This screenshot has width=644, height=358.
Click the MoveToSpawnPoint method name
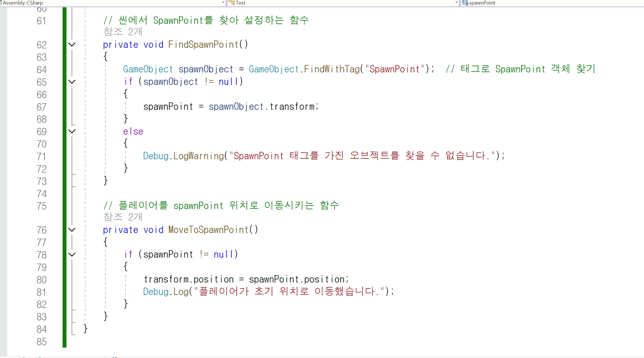(x=208, y=230)
